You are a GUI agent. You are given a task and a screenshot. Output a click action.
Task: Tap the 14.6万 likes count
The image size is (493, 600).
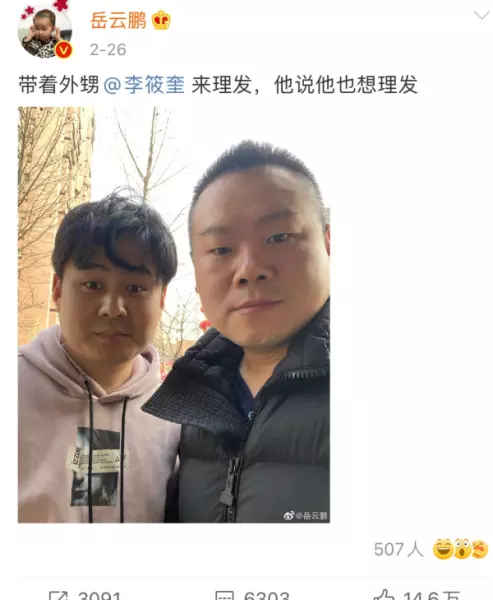click(432, 595)
